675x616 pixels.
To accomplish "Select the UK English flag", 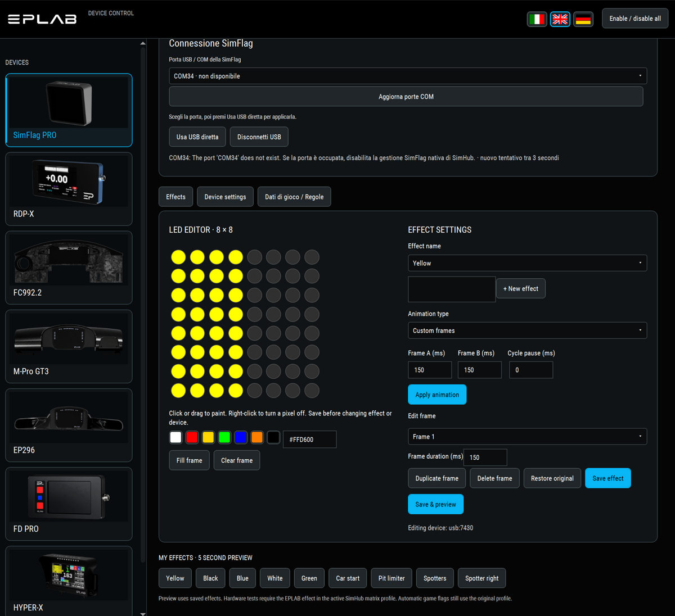I will (560, 19).
